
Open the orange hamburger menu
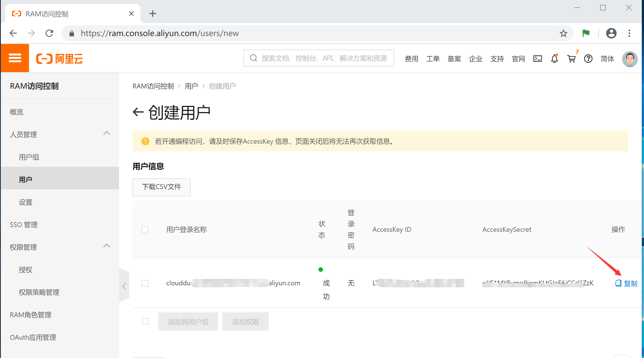pos(15,58)
